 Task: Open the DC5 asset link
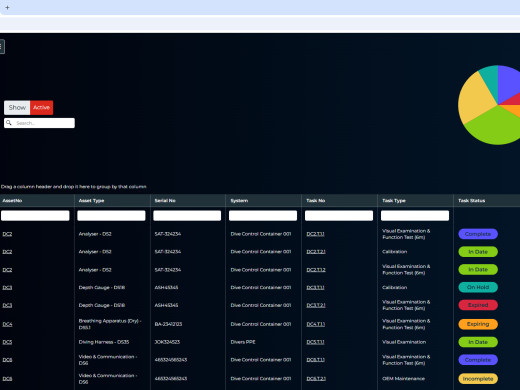pos(7,342)
